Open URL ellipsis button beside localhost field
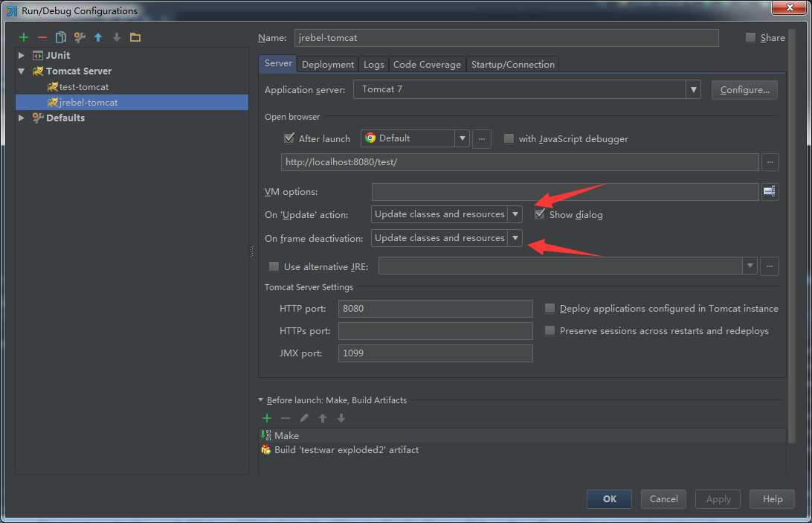 tap(770, 162)
